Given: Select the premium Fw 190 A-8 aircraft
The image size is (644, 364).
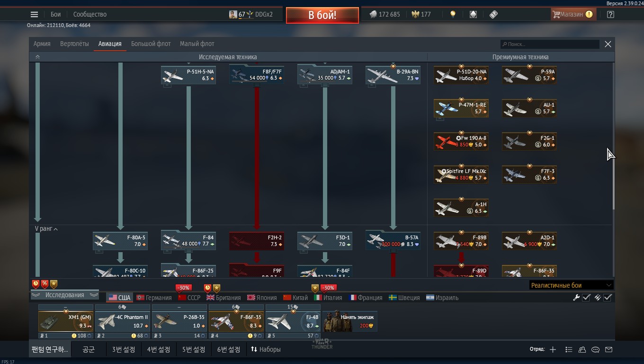Looking at the screenshot, I should point(461,141).
